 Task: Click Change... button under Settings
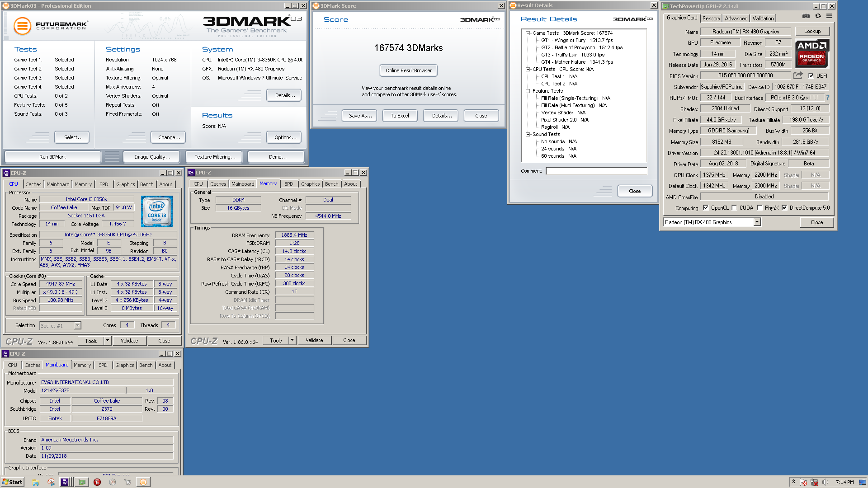pyautogui.click(x=169, y=137)
